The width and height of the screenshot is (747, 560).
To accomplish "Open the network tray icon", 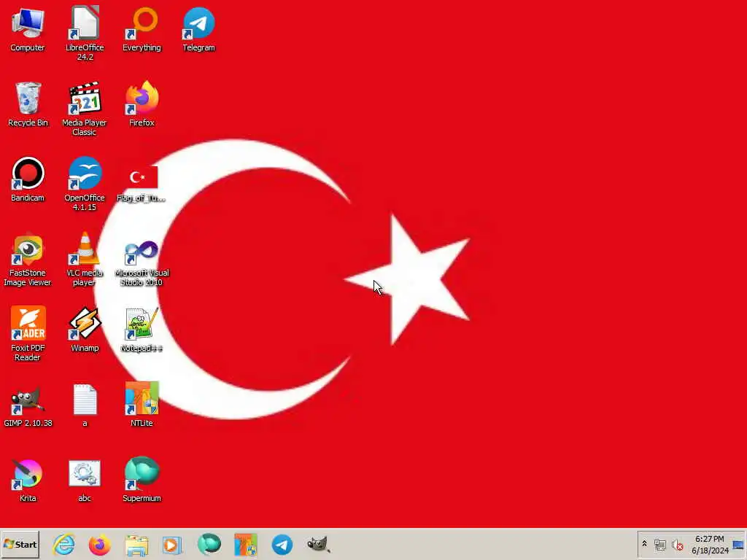I will 659,545.
